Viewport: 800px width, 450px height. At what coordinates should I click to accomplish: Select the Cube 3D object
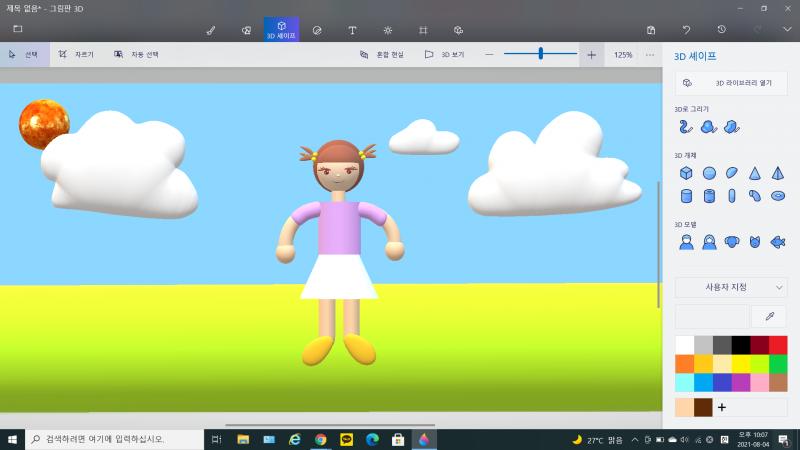coord(686,173)
